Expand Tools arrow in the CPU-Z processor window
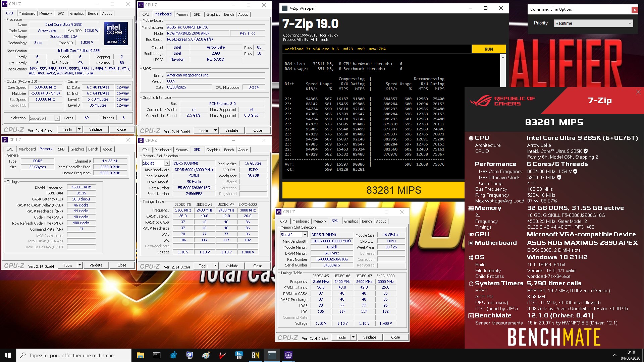This screenshot has height=362, width=644. (79, 129)
